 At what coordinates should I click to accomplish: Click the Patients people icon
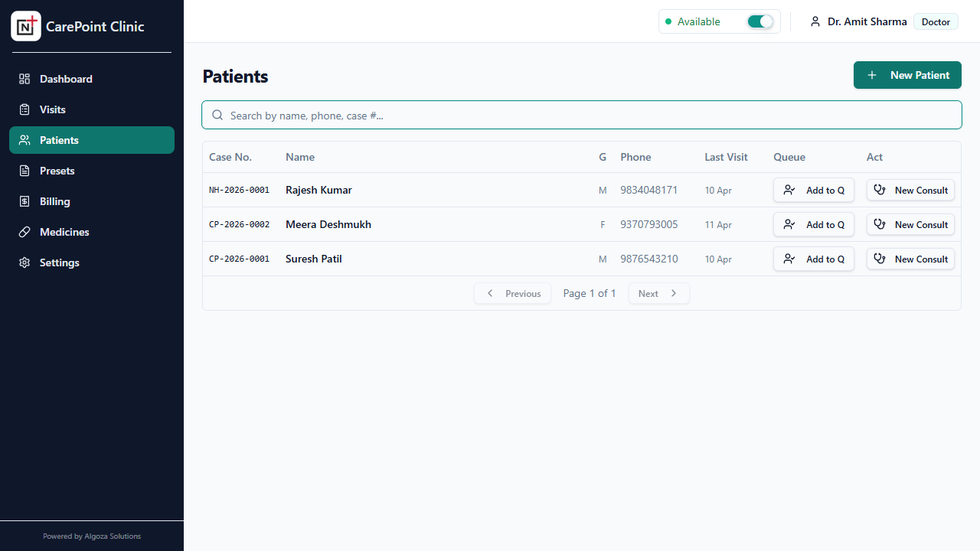[x=24, y=140]
